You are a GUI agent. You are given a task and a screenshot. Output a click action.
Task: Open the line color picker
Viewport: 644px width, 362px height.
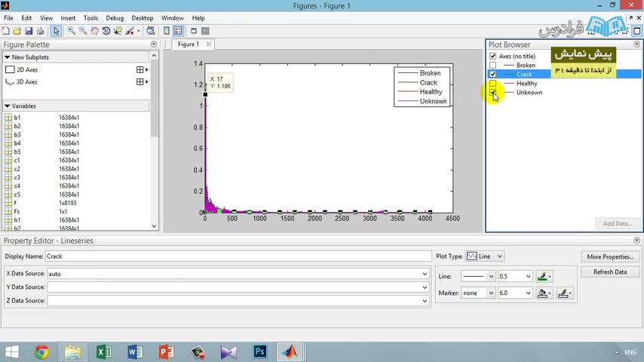(x=545, y=277)
